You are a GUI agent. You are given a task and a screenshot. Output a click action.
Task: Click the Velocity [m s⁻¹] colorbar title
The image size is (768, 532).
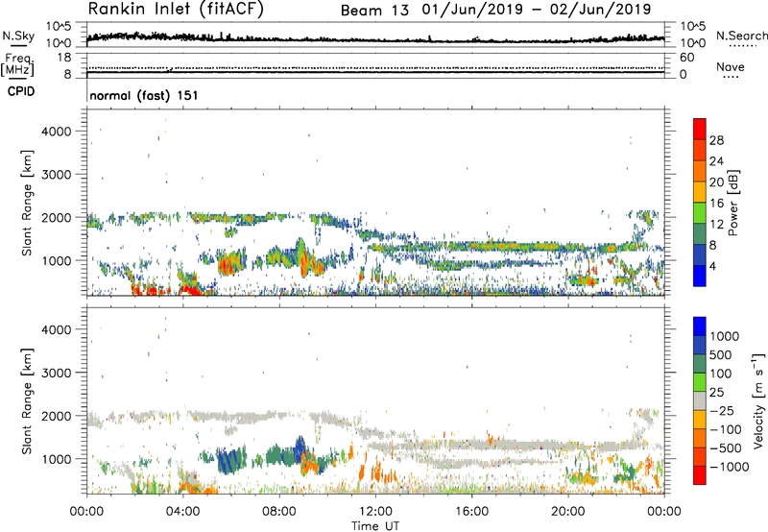click(758, 400)
